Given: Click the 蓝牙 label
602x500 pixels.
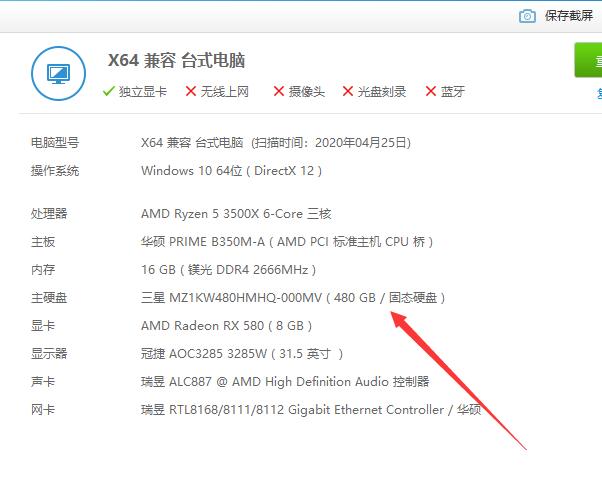Looking at the screenshot, I should coord(453,92).
